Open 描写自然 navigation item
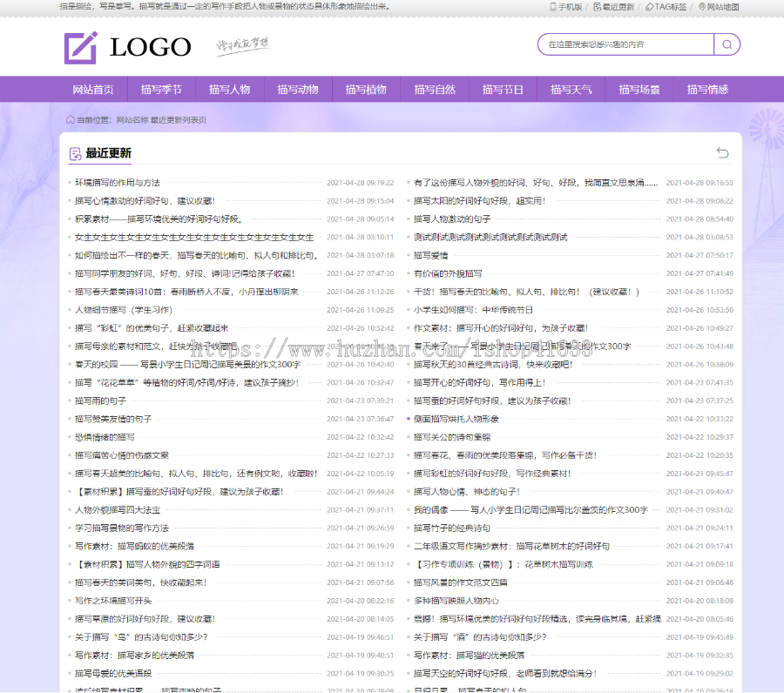The image size is (784, 693). click(x=435, y=90)
